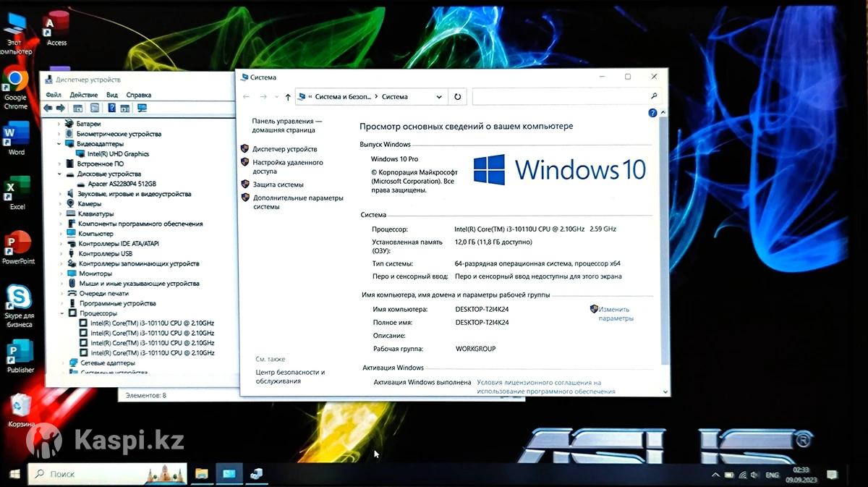Launch Excel from the desktop
Viewport: 868px width, 487px height.
[17, 192]
